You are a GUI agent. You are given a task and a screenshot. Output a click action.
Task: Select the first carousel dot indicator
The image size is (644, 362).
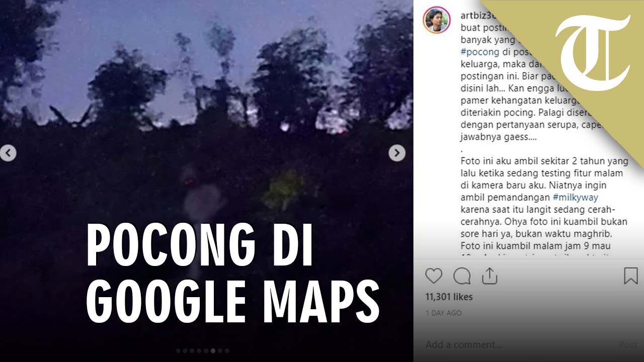[x=179, y=351]
